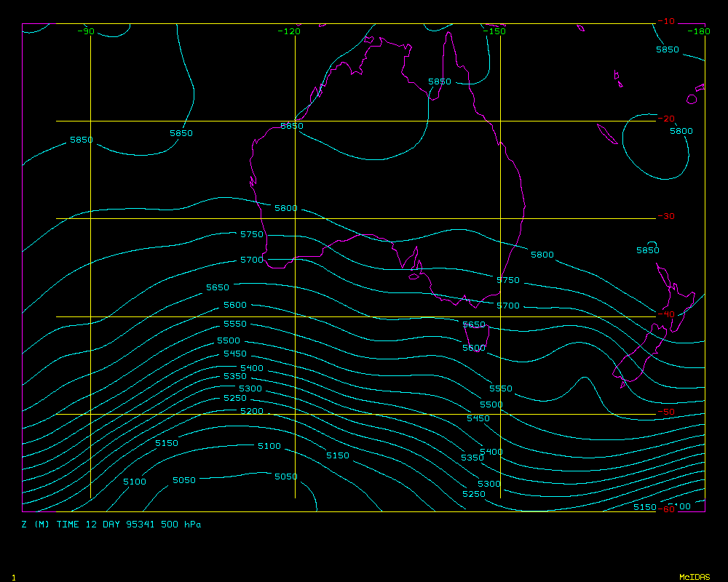Click the 5850 label below the -180 label

point(668,50)
